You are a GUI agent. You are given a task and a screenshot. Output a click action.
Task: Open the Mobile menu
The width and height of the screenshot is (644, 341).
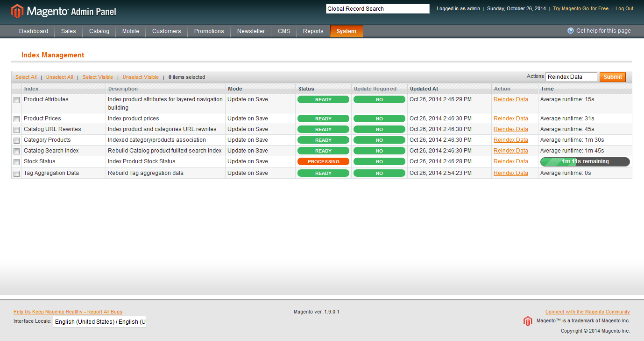[x=131, y=31]
